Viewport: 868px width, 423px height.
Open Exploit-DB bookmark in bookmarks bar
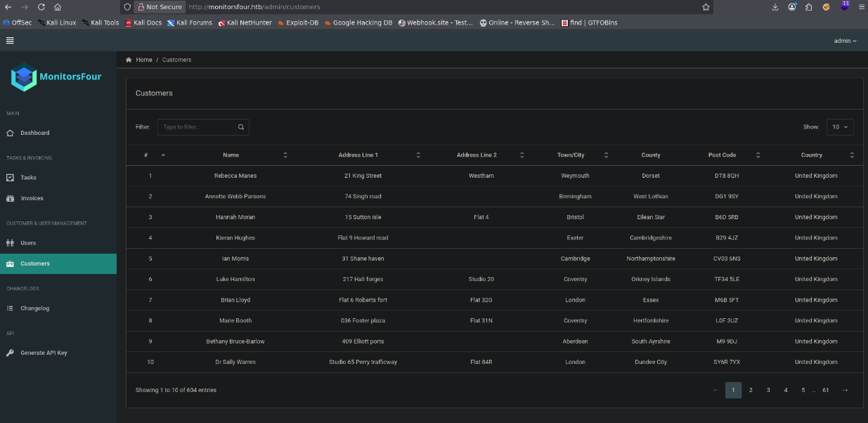point(297,22)
